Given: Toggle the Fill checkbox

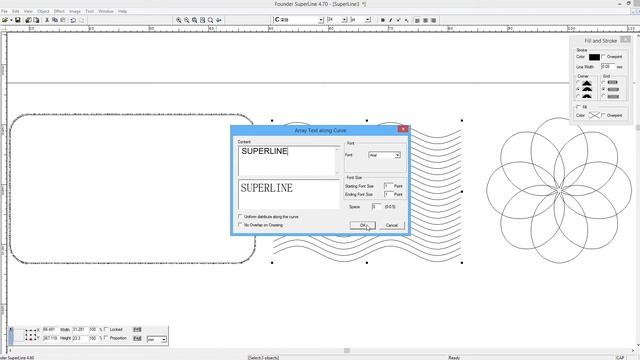Looking at the screenshot, I should point(578,107).
